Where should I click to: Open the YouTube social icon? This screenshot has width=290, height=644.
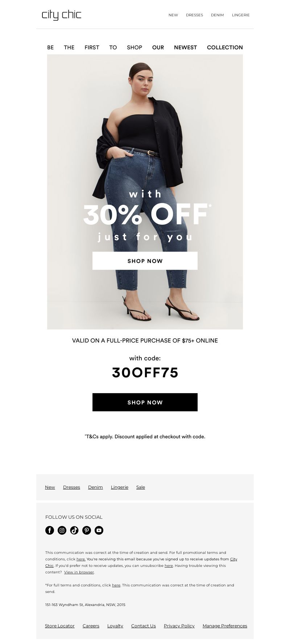[x=99, y=530]
